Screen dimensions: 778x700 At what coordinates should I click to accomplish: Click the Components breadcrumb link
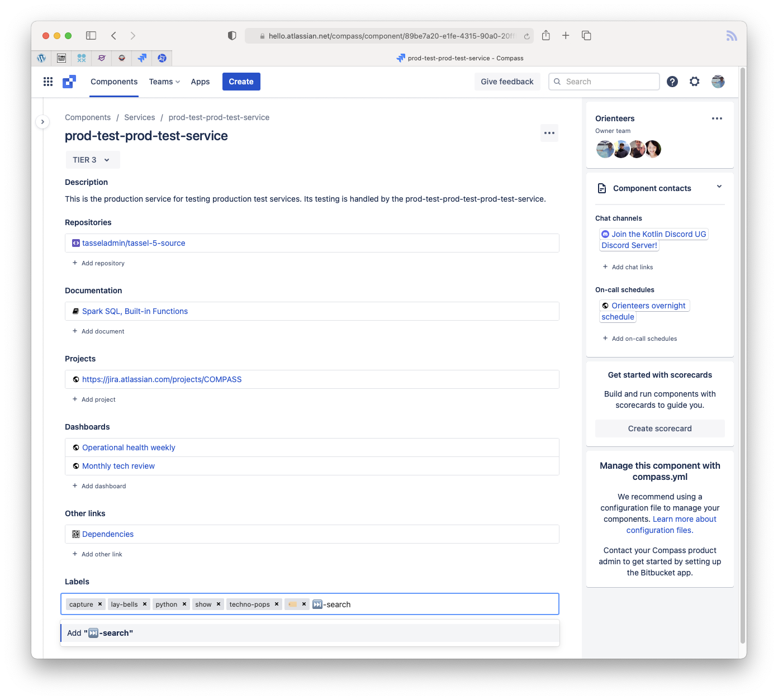(x=88, y=117)
